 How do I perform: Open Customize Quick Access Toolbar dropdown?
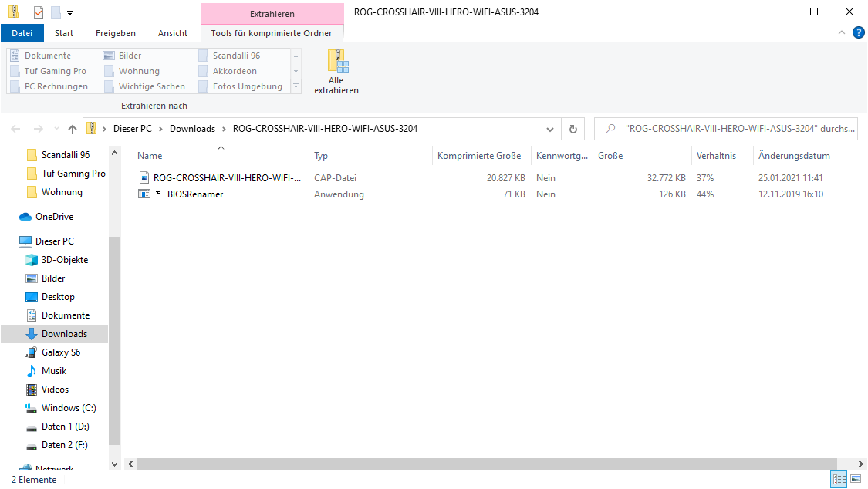[x=69, y=12]
